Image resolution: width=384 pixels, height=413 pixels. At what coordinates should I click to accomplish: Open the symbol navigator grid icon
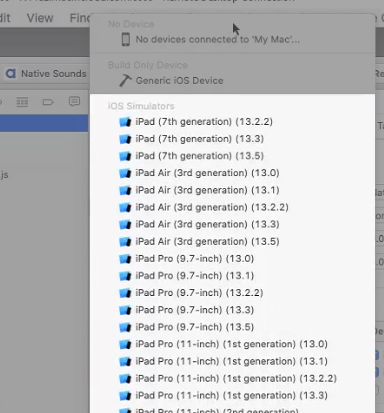coord(22,102)
